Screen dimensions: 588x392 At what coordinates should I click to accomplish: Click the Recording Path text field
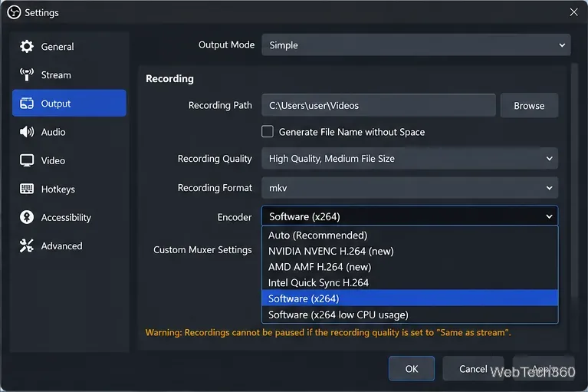click(379, 105)
